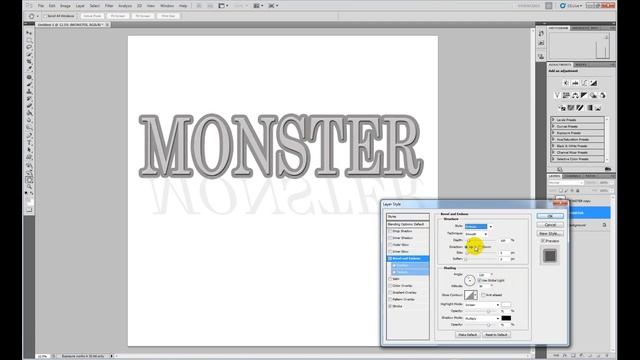This screenshot has width=640, height=360.
Task: Expand Levels Presets list
Action: (x=553, y=120)
